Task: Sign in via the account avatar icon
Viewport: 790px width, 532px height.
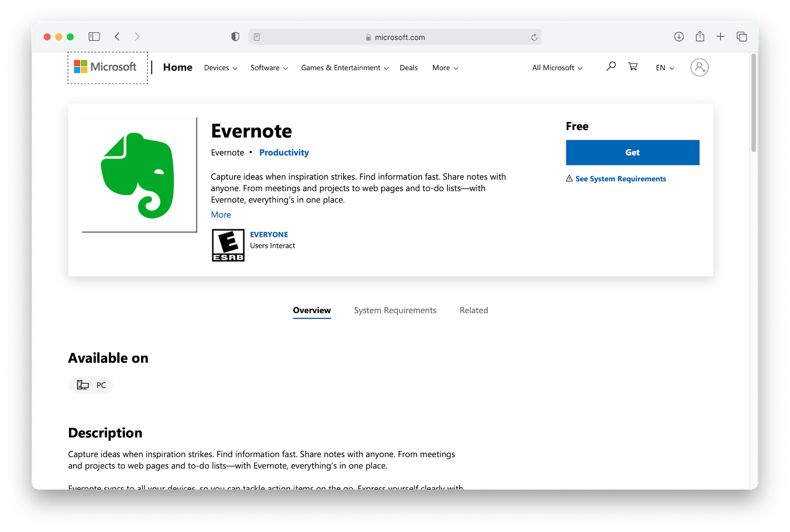Action: point(699,67)
